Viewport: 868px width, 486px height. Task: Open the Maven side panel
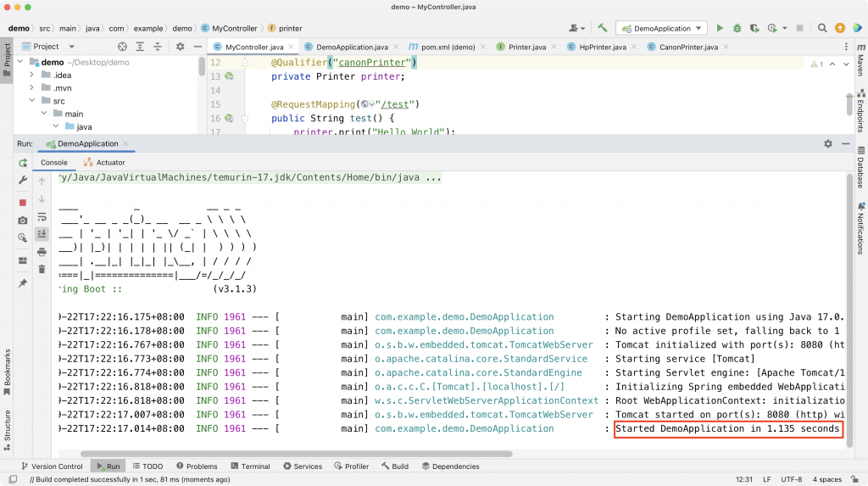860,59
